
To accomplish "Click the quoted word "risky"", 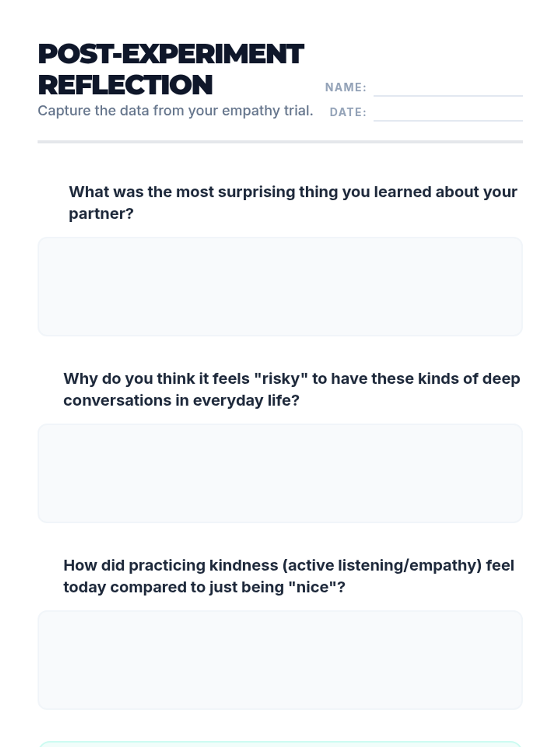I will pyautogui.click(x=281, y=379).
